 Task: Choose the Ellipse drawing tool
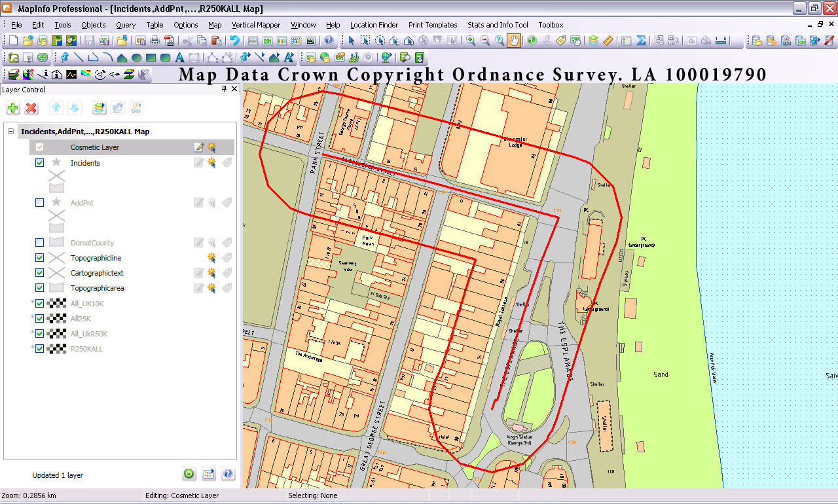pos(136,58)
